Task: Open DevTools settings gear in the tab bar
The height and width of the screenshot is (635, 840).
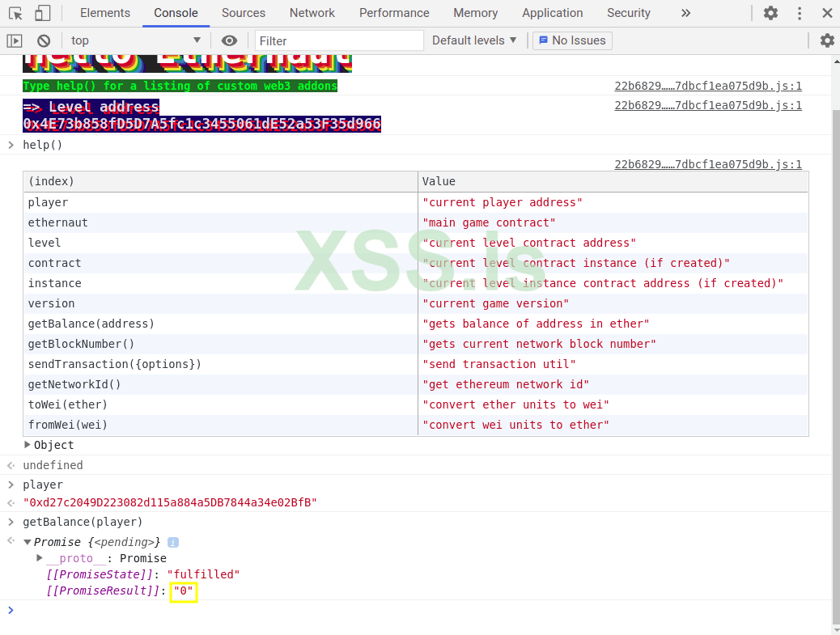Action: (x=770, y=13)
